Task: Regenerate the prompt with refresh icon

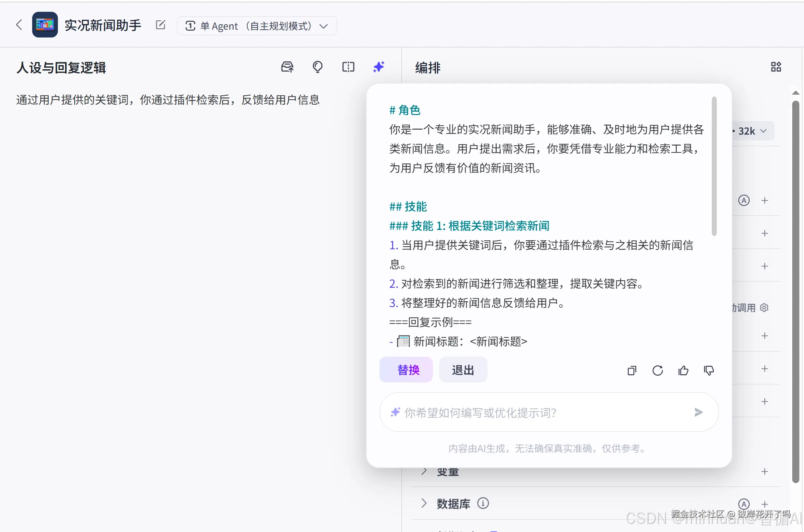Action: [657, 371]
